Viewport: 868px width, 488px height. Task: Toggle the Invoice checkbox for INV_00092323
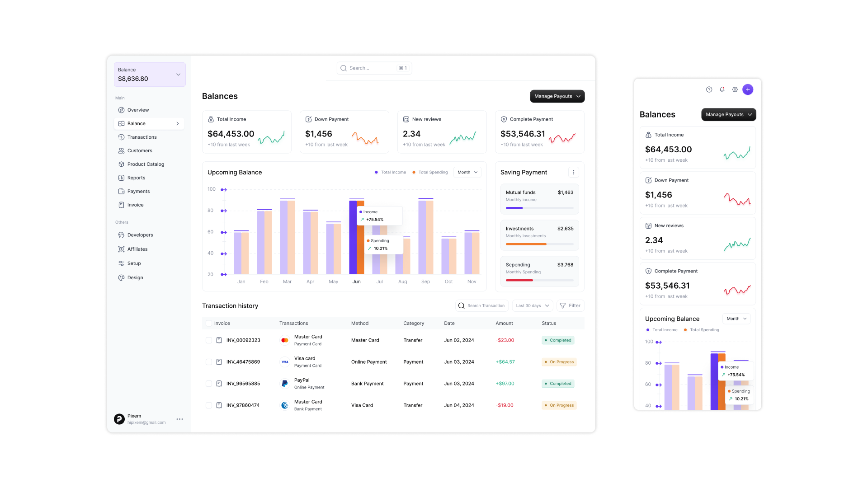pyautogui.click(x=209, y=340)
